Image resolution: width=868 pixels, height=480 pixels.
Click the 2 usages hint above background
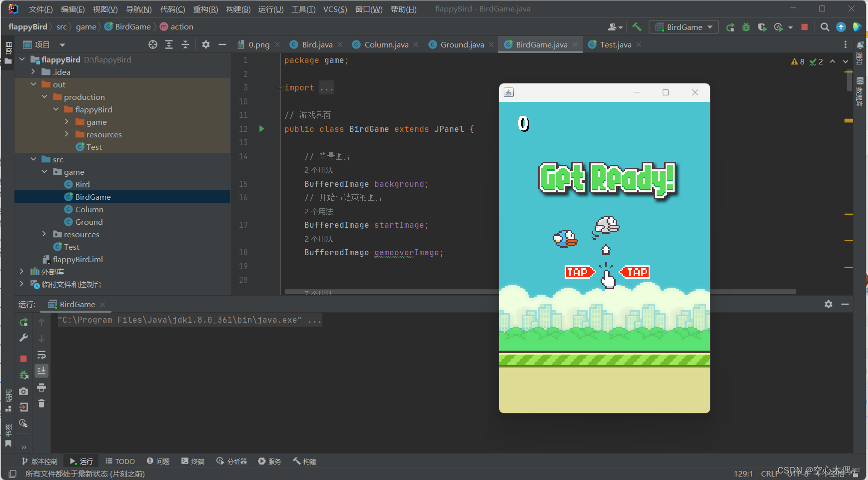point(319,170)
